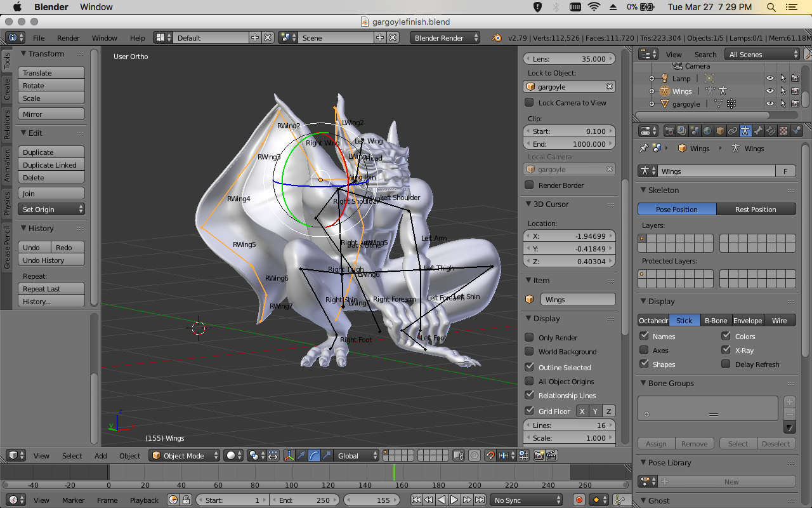This screenshot has height=508, width=812.
Task: Toggle snap during transform magnet icon
Action: click(x=490, y=455)
